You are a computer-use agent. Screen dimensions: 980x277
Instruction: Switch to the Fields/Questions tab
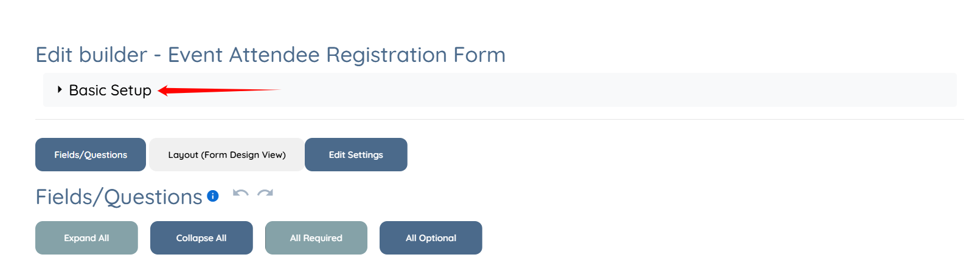91,155
